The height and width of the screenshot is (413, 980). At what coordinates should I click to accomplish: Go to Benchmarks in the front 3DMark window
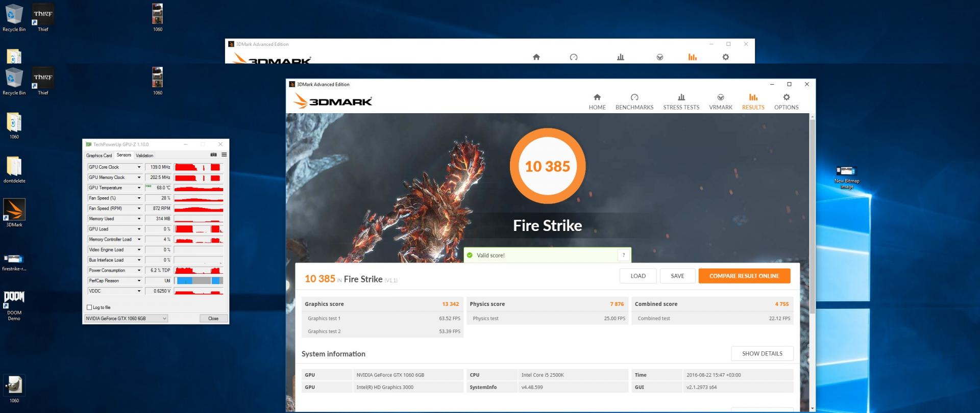pyautogui.click(x=634, y=101)
